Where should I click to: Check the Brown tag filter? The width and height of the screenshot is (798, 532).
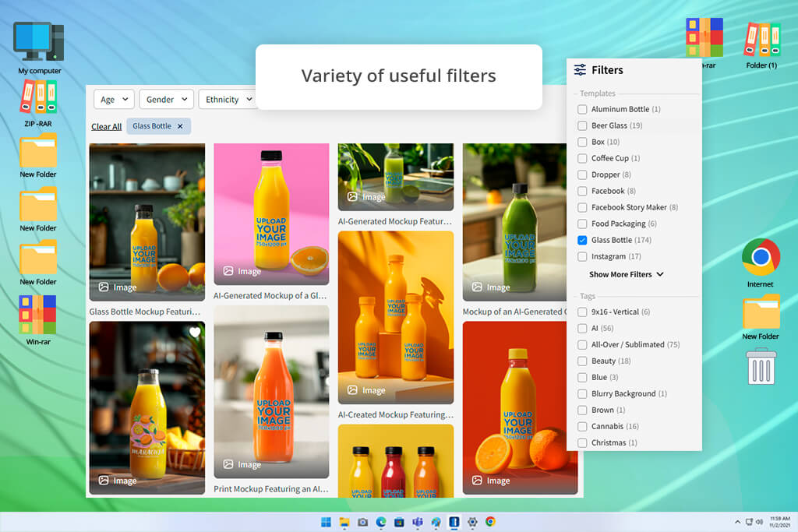click(582, 410)
